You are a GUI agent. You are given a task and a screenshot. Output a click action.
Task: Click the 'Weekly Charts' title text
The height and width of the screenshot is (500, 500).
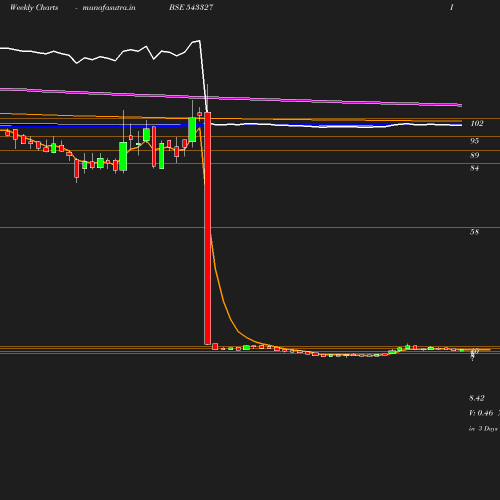34,7
